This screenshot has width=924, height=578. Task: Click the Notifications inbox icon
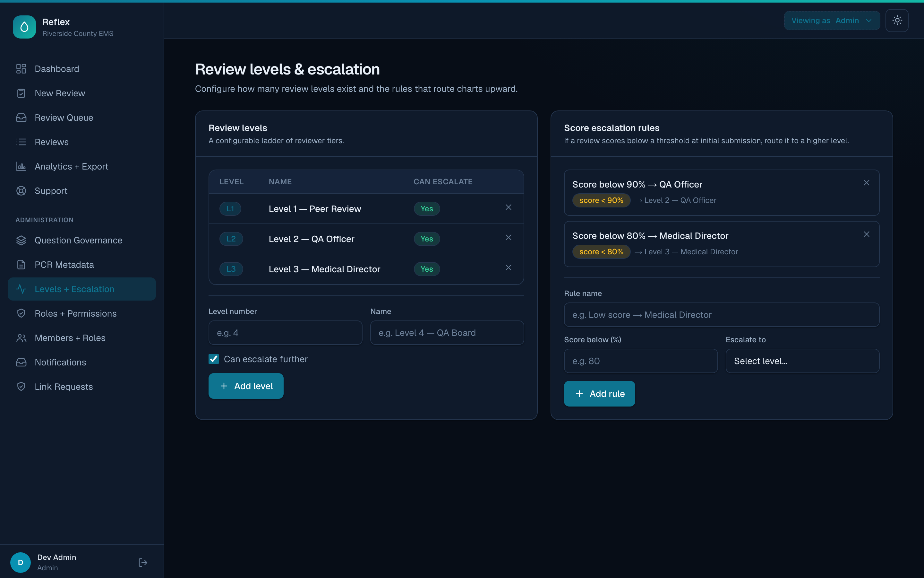[21, 363]
